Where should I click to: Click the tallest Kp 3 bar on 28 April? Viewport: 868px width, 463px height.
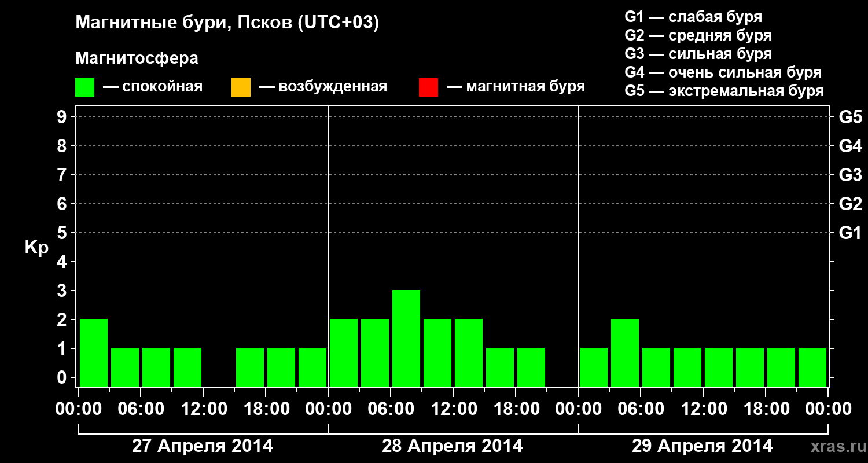tap(406, 338)
